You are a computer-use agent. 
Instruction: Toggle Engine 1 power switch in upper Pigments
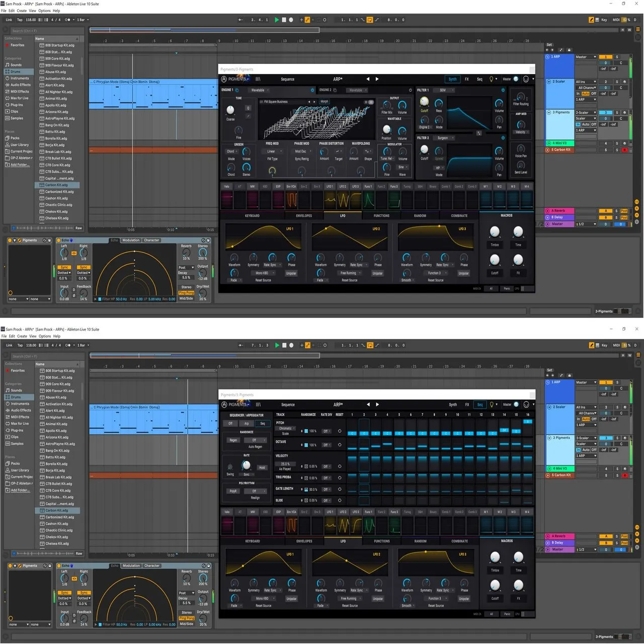click(312, 90)
